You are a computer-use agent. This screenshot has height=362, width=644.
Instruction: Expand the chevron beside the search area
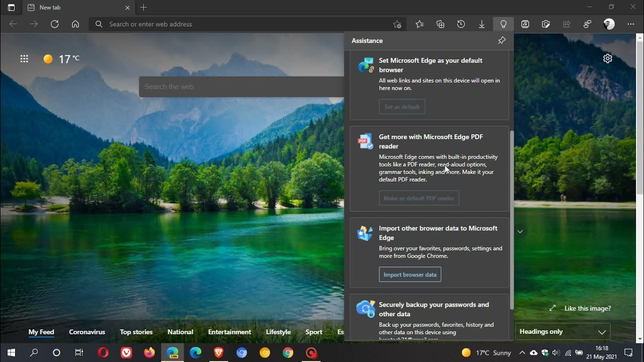click(x=520, y=231)
